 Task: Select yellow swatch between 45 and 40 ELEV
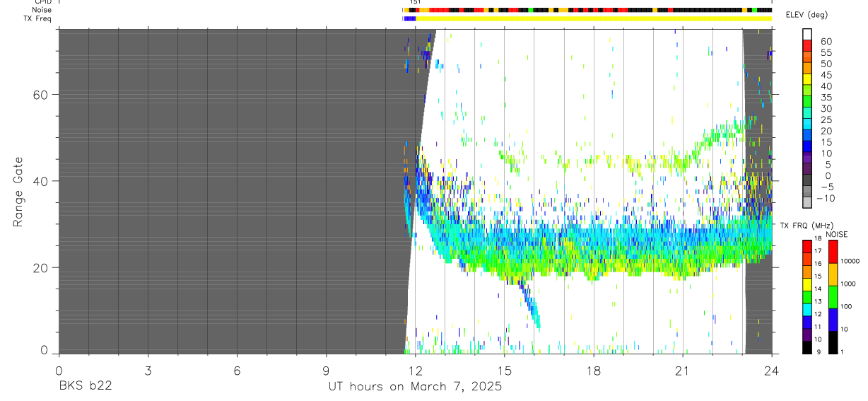point(807,79)
